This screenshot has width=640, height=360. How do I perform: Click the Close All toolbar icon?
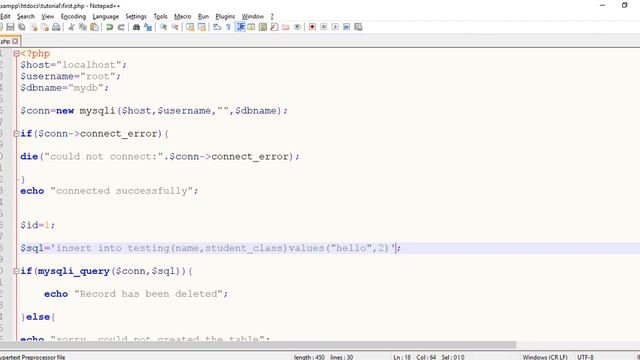(45, 27)
